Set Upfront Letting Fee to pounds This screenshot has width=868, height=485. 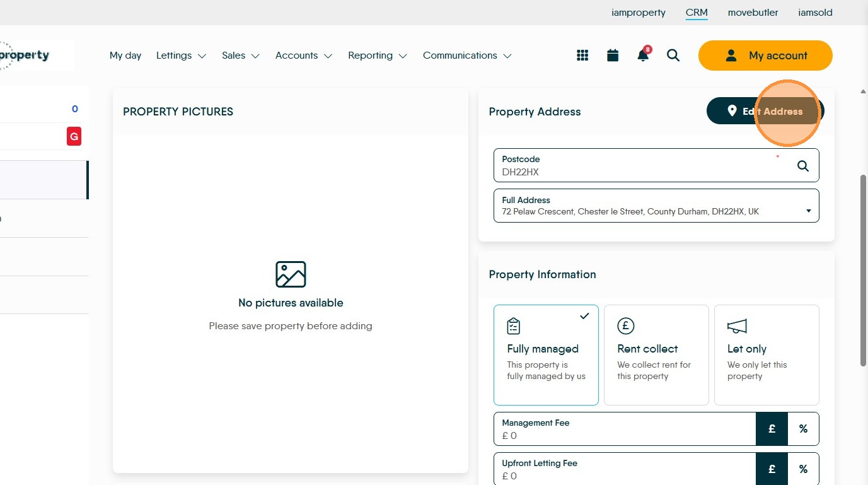[772, 469]
